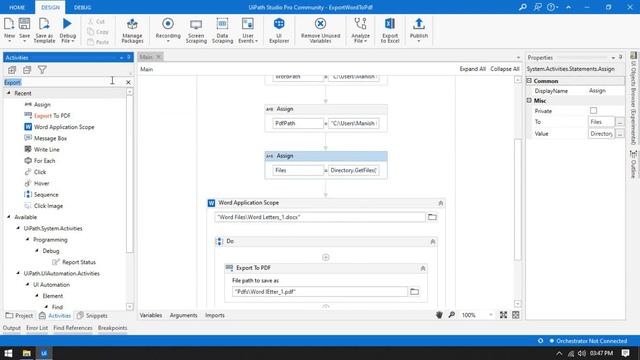Viewport: 640px width, 360px height.
Task: Click the Directory.GetFiles value field
Action: click(353, 170)
